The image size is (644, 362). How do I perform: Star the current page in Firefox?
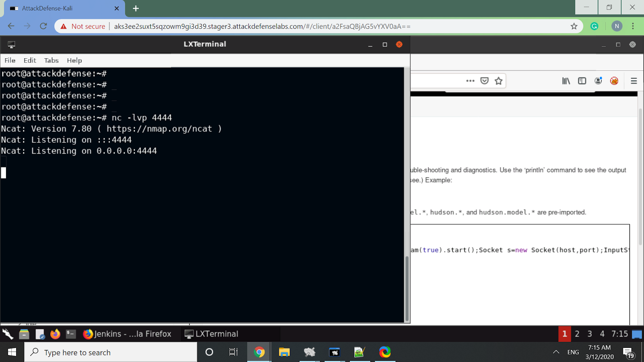498,80
